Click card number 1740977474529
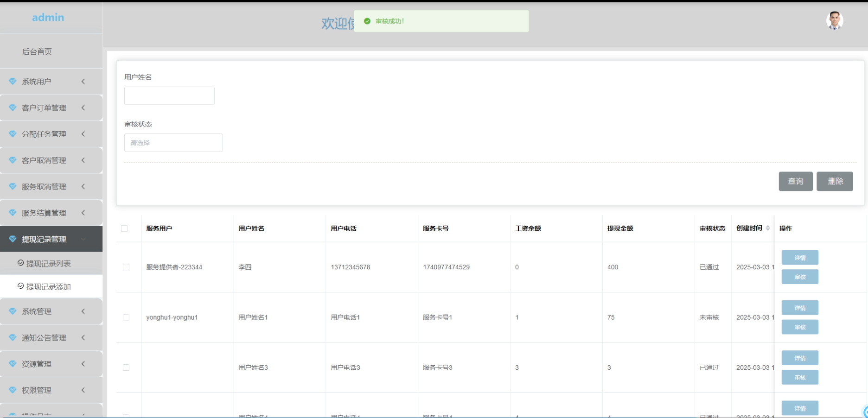The height and width of the screenshot is (418, 868). click(x=446, y=267)
